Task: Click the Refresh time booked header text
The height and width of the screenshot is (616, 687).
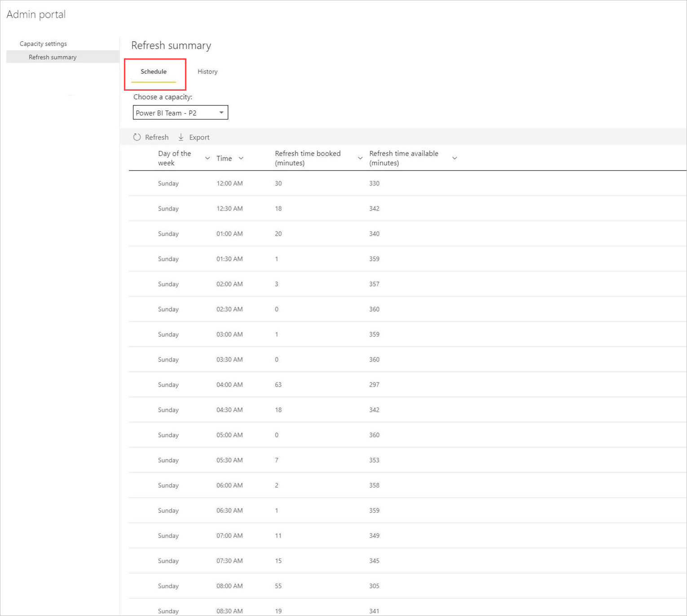Action: 308,158
